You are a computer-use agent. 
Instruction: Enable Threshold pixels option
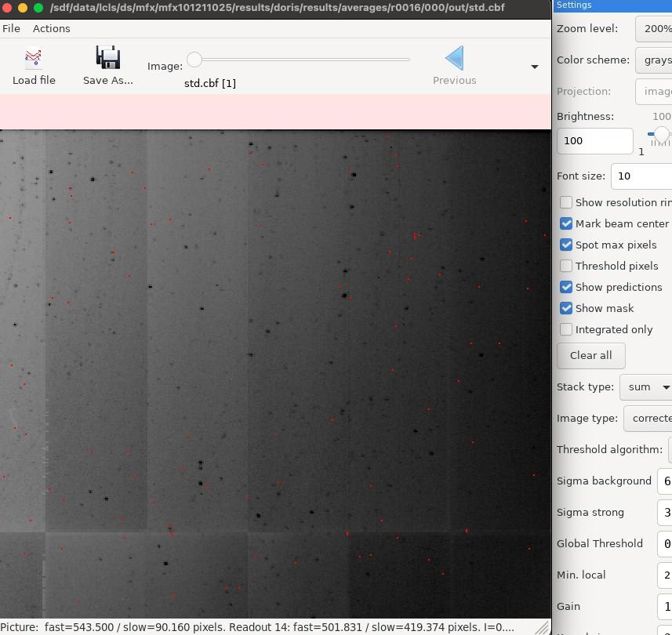[x=565, y=266]
